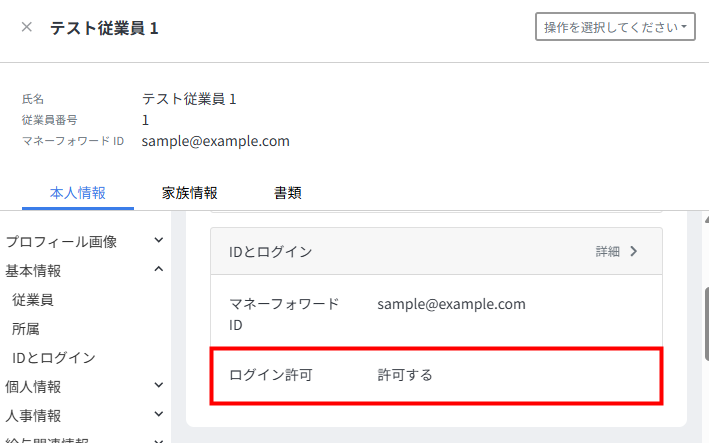Collapse the 基本情報 section chevron
The width and height of the screenshot is (709, 443).
(x=159, y=269)
